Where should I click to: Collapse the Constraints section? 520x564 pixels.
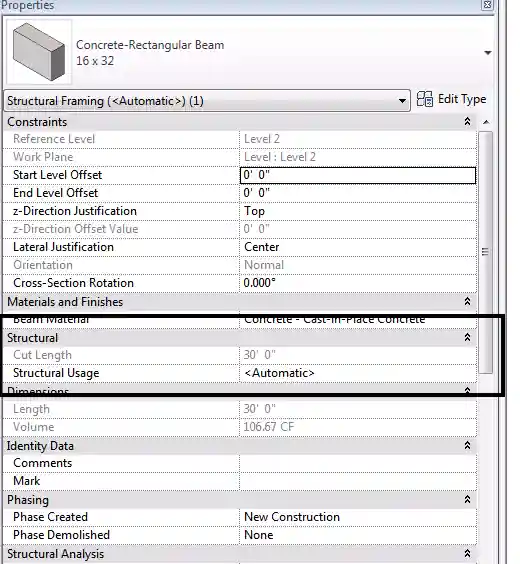click(x=467, y=122)
